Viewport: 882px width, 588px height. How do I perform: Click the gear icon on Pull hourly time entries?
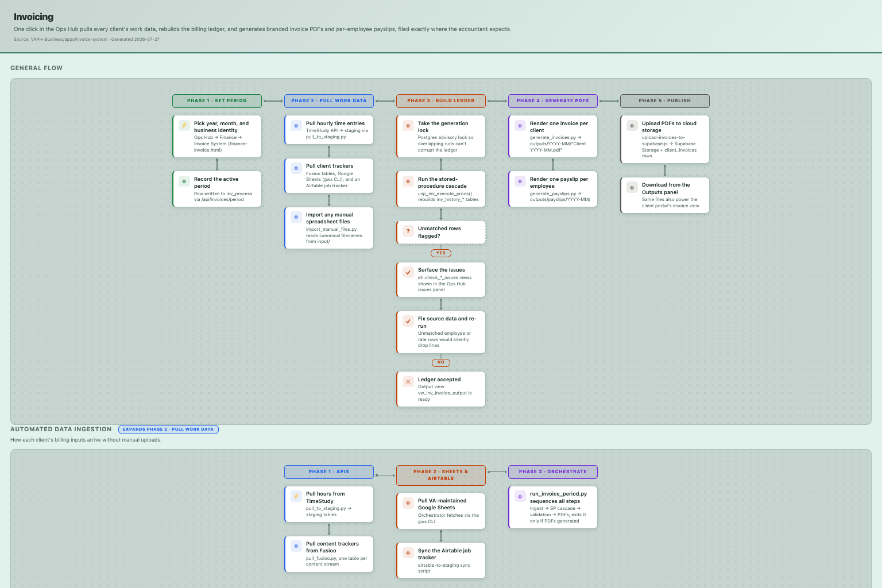pyautogui.click(x=296, y=125)
